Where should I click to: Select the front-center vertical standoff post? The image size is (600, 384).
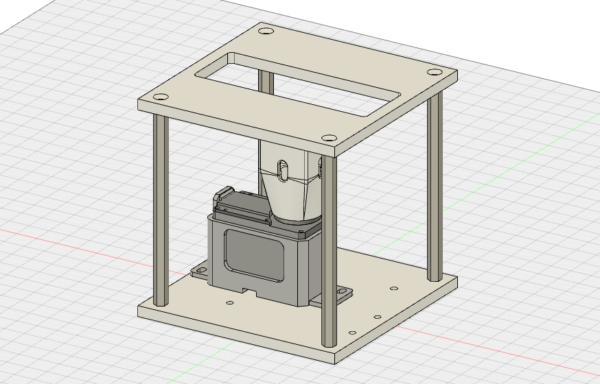tap(329, 251)
